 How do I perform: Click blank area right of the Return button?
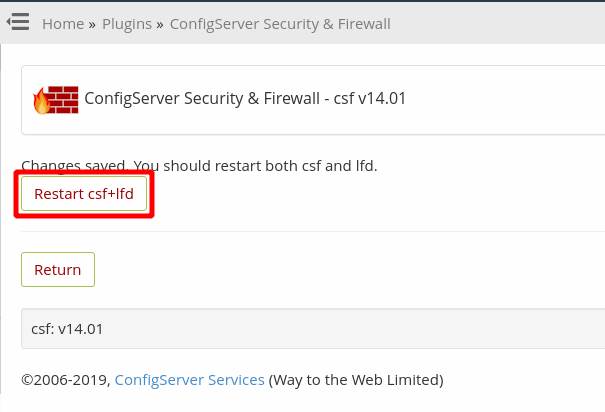click(350, 270)
